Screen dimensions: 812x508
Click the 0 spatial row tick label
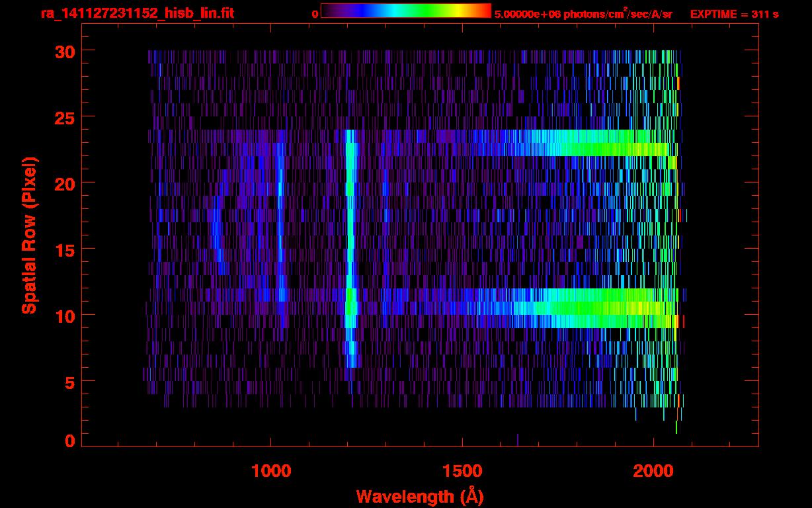69,441
